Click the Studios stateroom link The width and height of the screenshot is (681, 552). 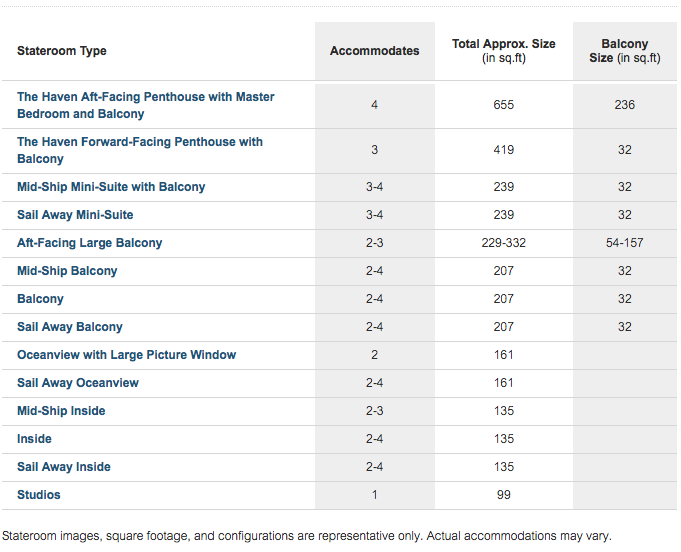[x=38, y=495]
